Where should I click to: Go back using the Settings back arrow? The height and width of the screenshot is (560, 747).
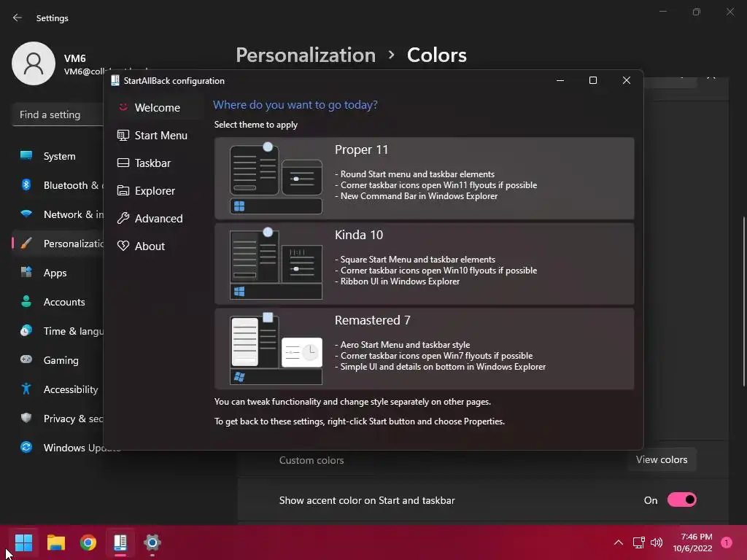tap(18, 17)
